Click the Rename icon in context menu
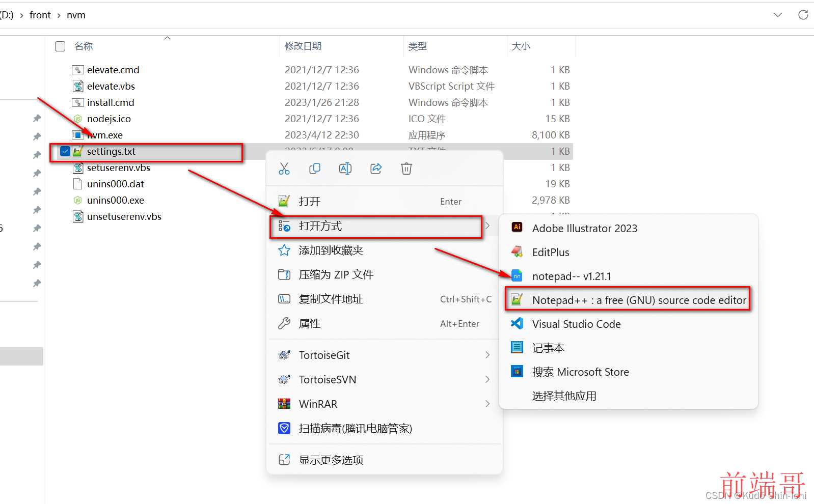This screenshot has width=814, height=504. 345,169
